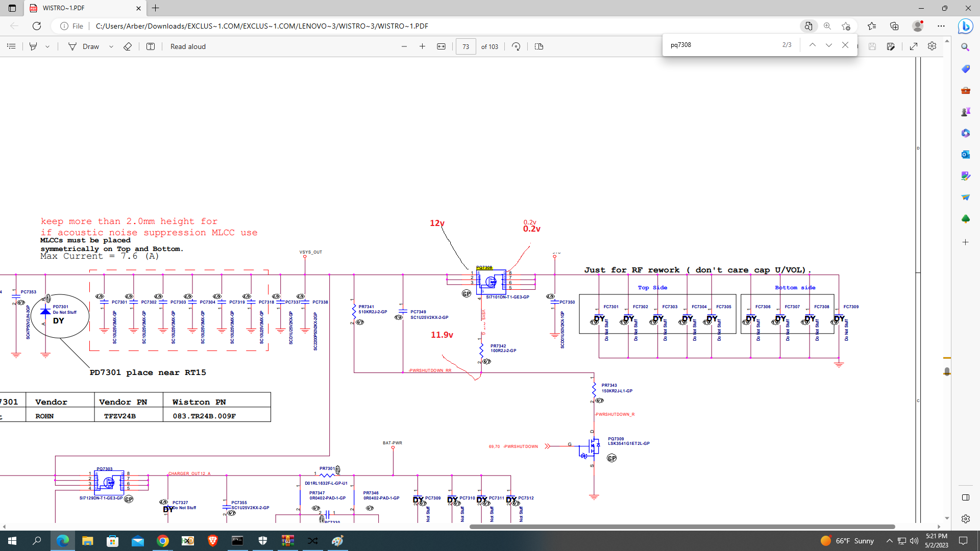The image size is (980, 551).
Task: Expand the Highlight color dropdown
Action: click(x=47, y=46)
